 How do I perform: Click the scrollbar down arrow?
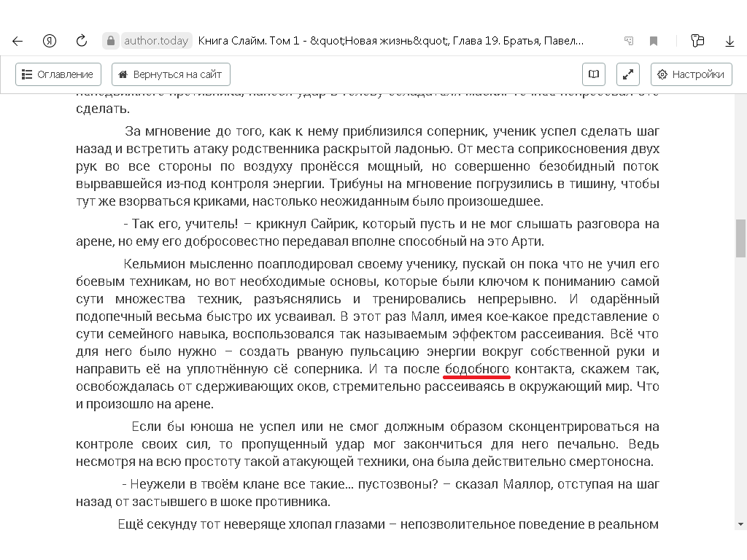pyautogui.click(x=741, y=524)
